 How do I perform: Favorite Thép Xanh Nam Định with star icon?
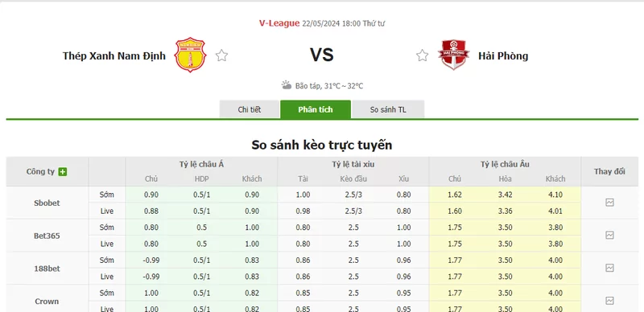222,55
